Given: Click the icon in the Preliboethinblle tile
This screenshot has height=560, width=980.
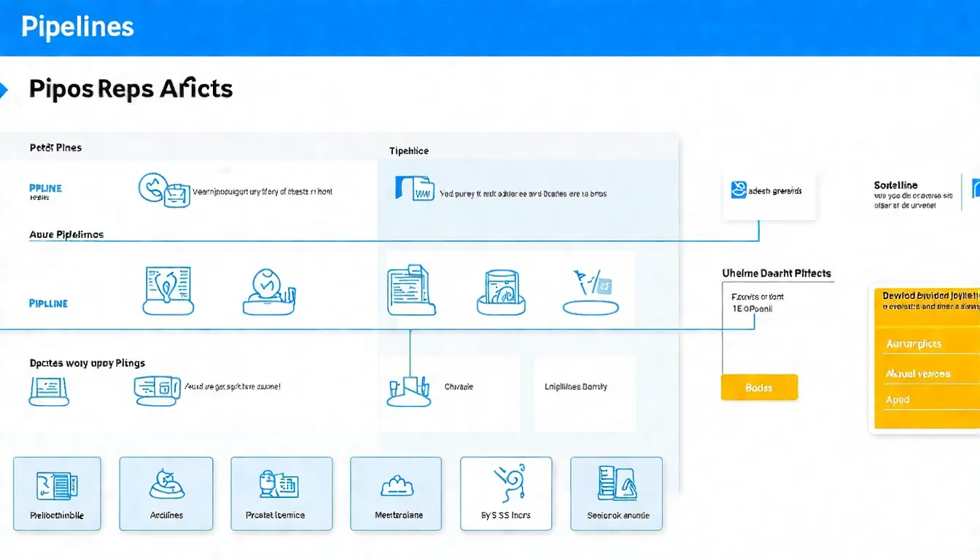Looking at the screenshot, I should (57, 486).
